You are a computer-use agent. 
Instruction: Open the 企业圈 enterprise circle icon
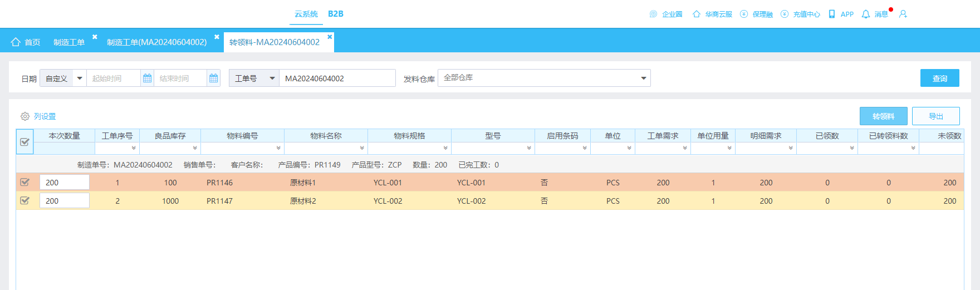coord(653,14)
